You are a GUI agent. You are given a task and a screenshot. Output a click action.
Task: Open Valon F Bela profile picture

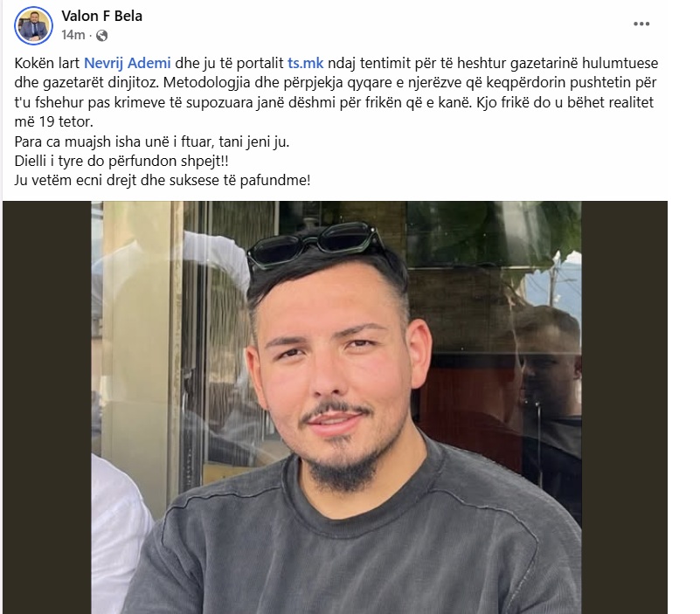(x=33, y=25)
